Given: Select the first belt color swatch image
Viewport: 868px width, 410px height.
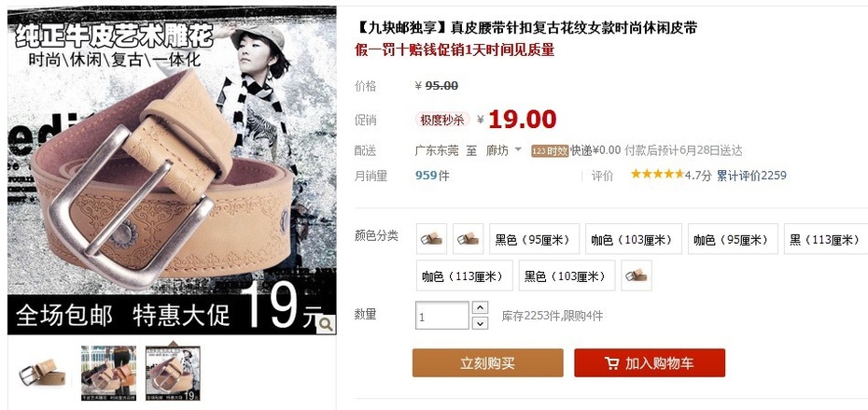Looking at the screenshot, I should pos(431,239).
